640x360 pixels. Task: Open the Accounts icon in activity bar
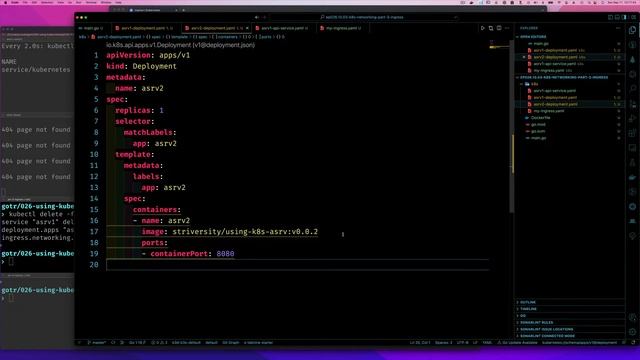(x=633, y=318)
